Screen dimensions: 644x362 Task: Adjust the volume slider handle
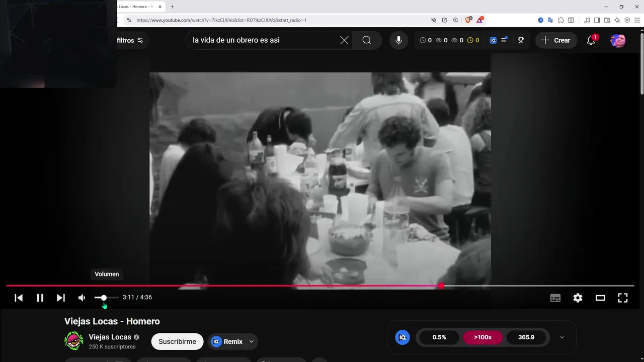[x=104, y=298]
